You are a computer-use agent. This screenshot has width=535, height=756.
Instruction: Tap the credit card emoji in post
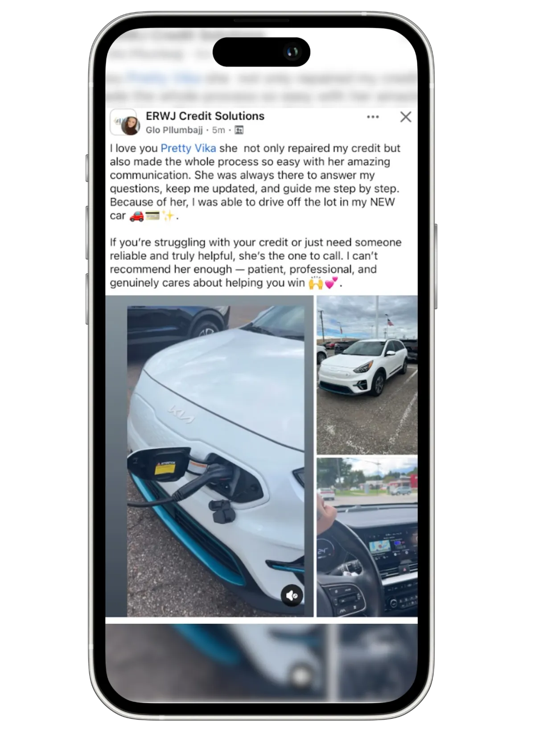[152, 216]
